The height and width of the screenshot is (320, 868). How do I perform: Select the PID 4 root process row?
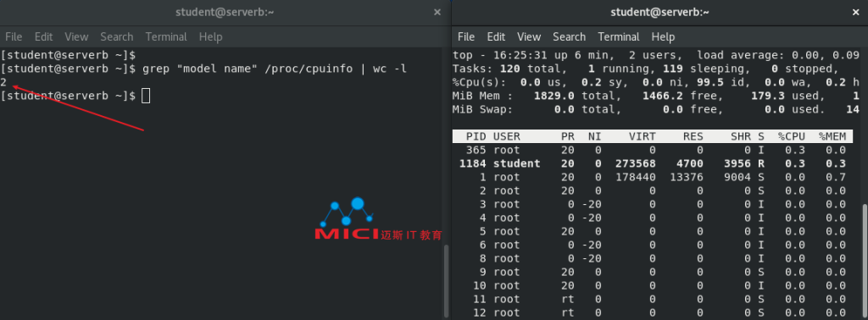click(x=653, y=218)
